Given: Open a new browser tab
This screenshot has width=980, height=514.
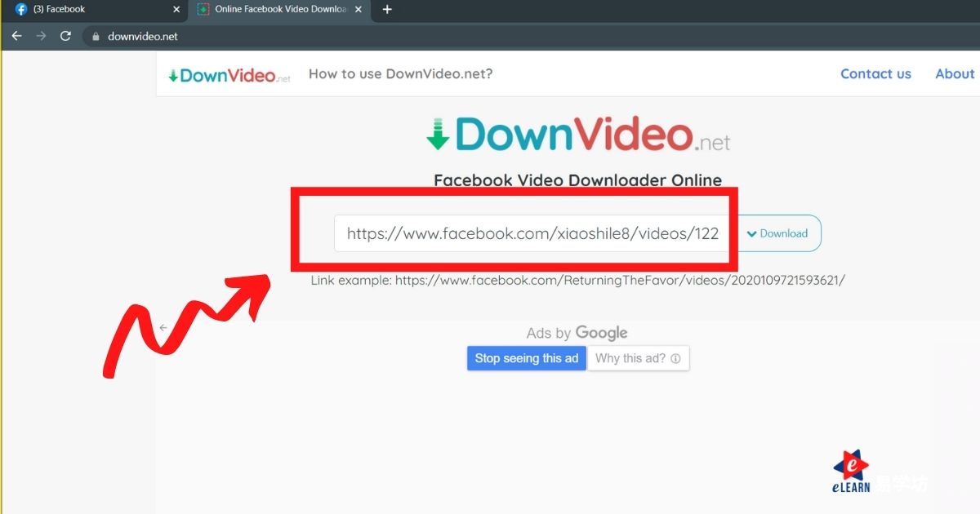Looking at the screenshot, I should click(387, 10).
